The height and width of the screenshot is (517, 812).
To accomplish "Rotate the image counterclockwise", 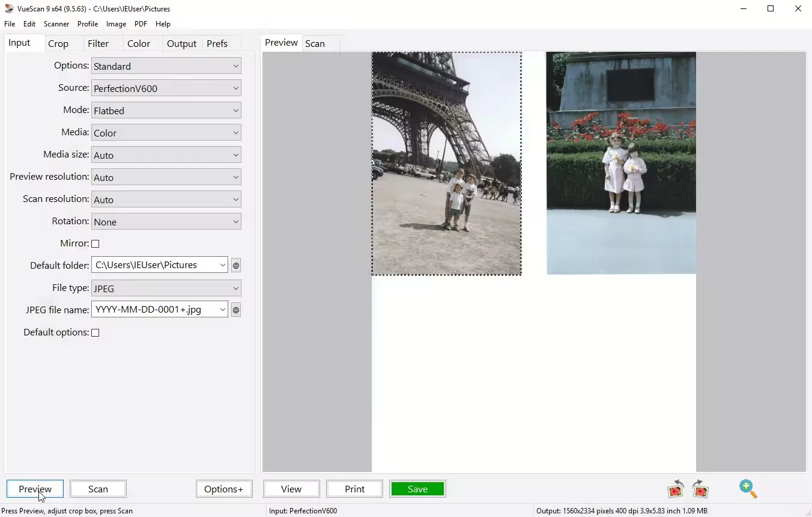I will tap(675, 489).
